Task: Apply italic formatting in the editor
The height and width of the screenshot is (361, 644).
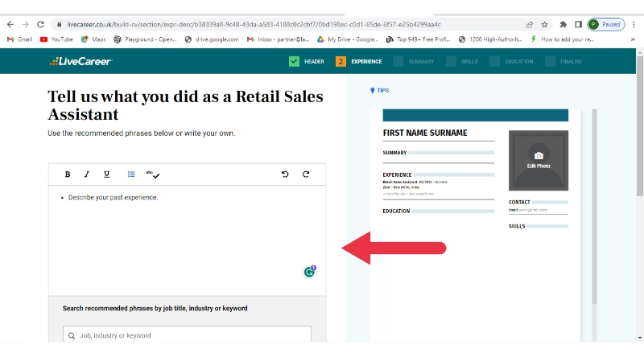Action: click(87, 174)
